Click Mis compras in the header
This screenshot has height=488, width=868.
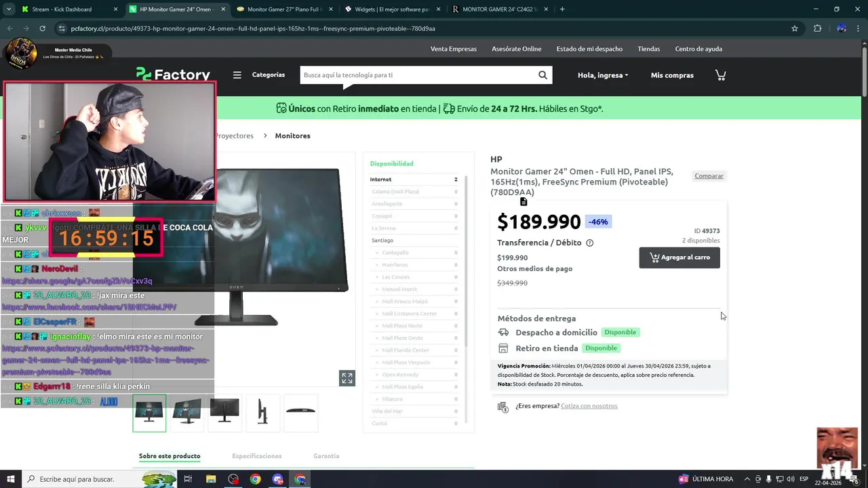tap(672, 75)
